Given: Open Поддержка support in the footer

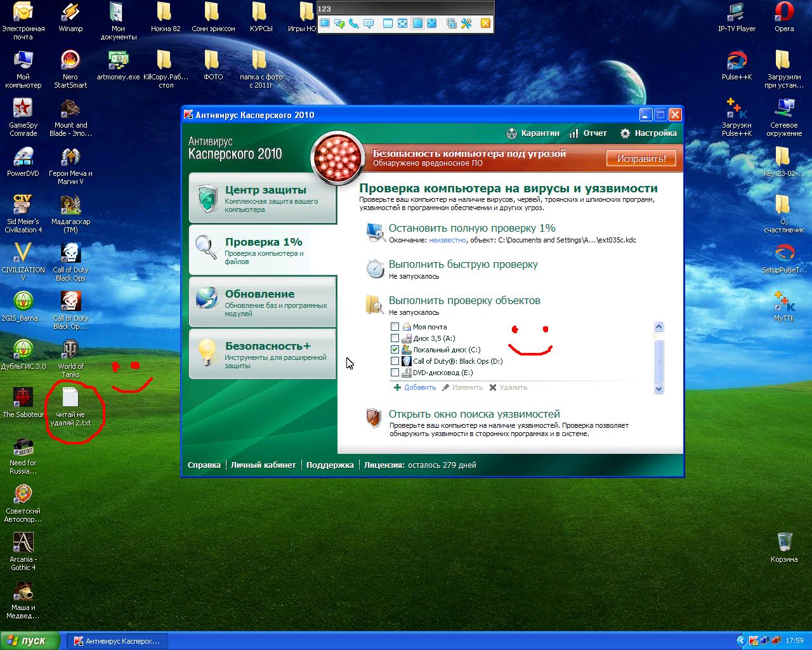Looking at the screenshot, I should pos(330,465).
